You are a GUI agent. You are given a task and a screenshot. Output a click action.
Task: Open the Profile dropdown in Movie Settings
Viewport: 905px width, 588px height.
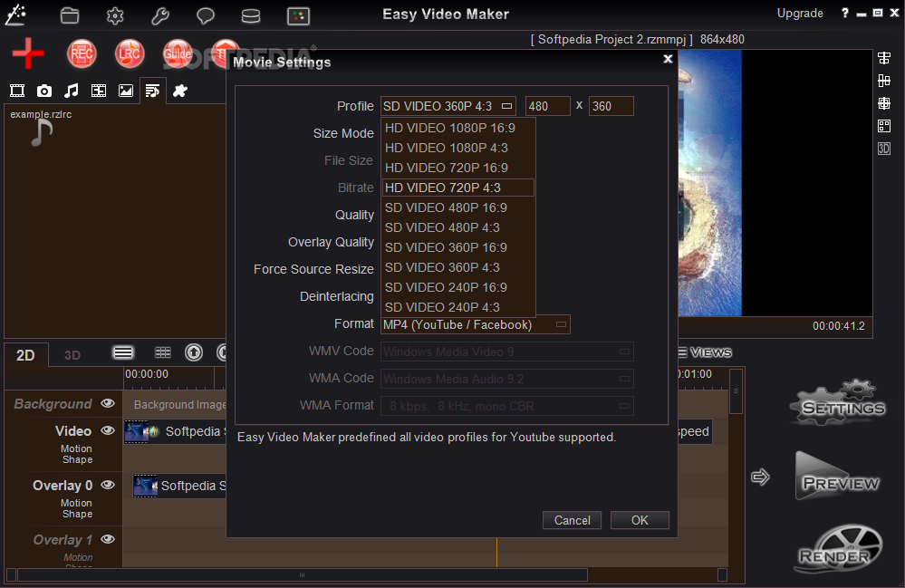[448, 106]
